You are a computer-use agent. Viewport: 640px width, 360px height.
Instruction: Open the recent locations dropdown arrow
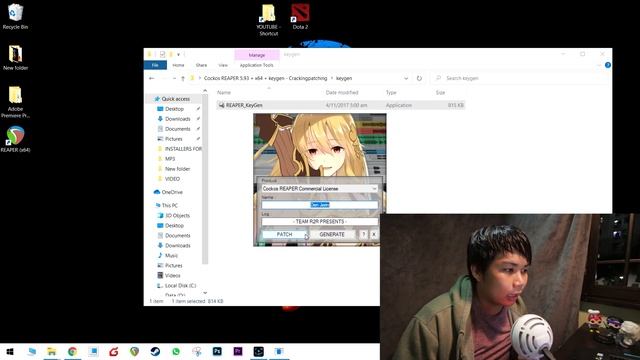point(174,78)
